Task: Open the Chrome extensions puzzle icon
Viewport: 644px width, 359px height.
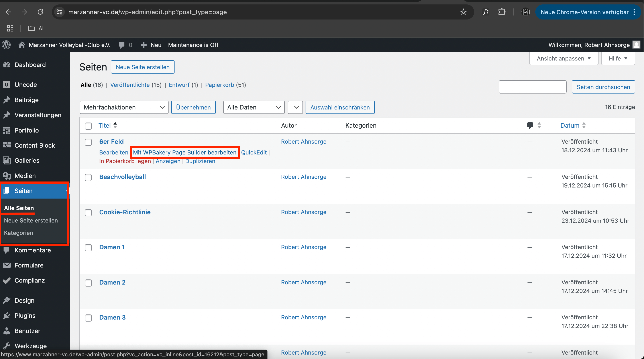Action: click(x=502, y=12)
